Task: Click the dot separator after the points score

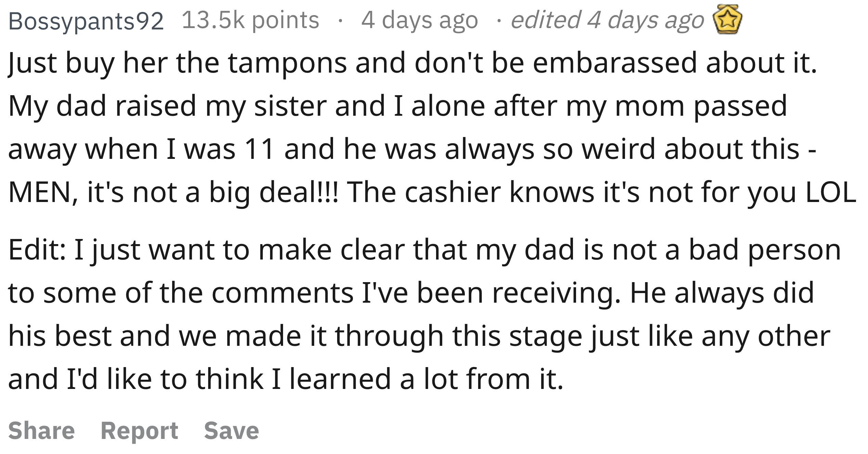Action: click(x=340, y=21)
